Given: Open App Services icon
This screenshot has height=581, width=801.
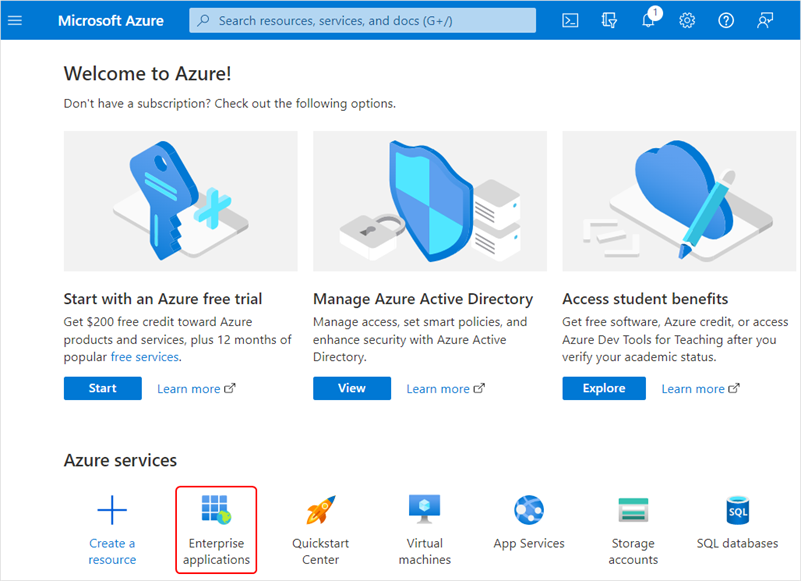Looking at the screenshot, I should [x=529, y=512].
